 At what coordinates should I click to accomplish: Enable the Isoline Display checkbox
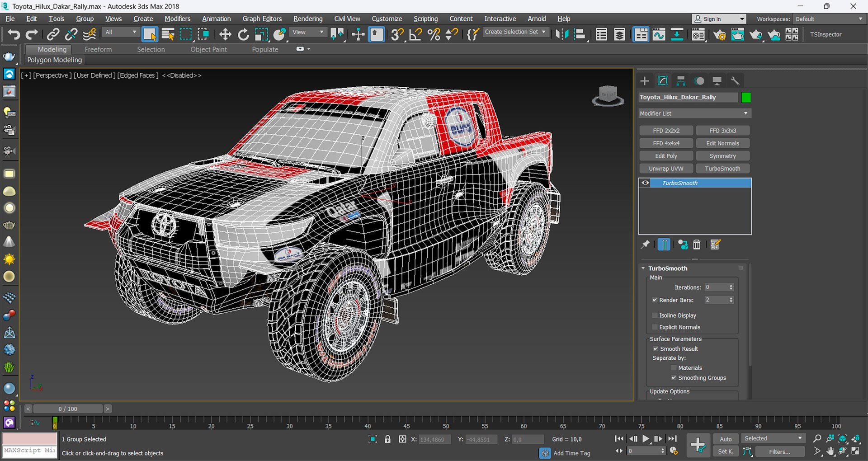[655, 315]
